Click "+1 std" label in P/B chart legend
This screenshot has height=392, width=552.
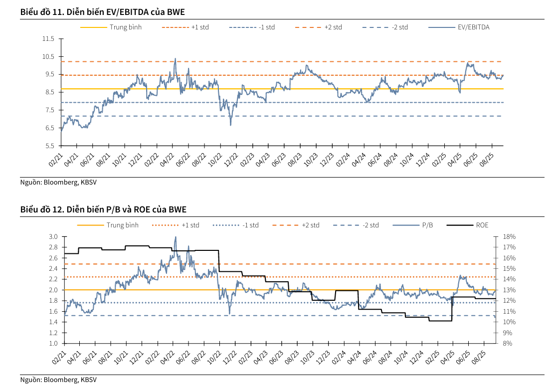click(x=190, y=225)
